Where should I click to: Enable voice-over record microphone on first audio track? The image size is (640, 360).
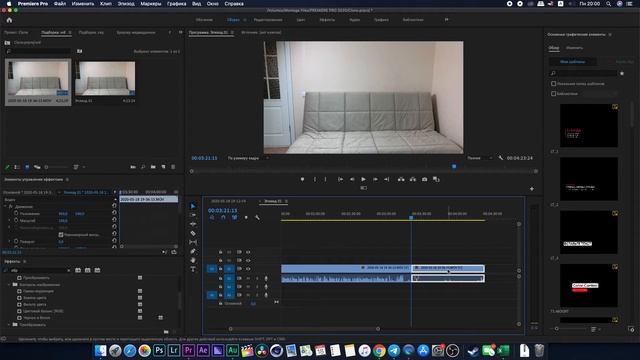266,278
